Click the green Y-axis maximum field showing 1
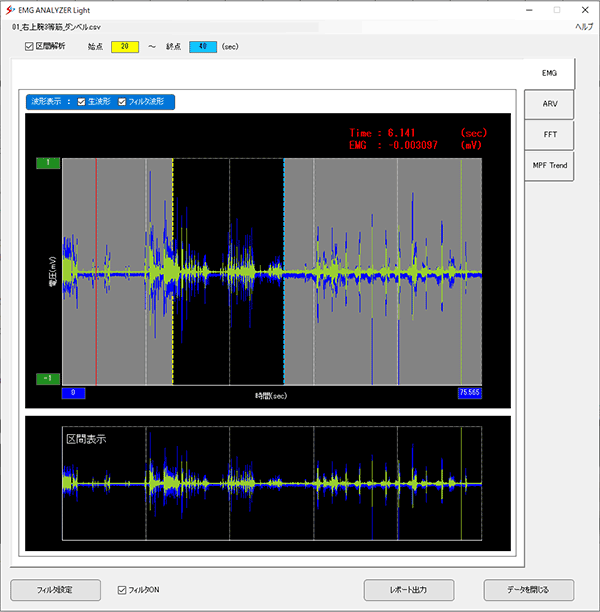Viewport: 600px width, 612px height. pos(48,163)
